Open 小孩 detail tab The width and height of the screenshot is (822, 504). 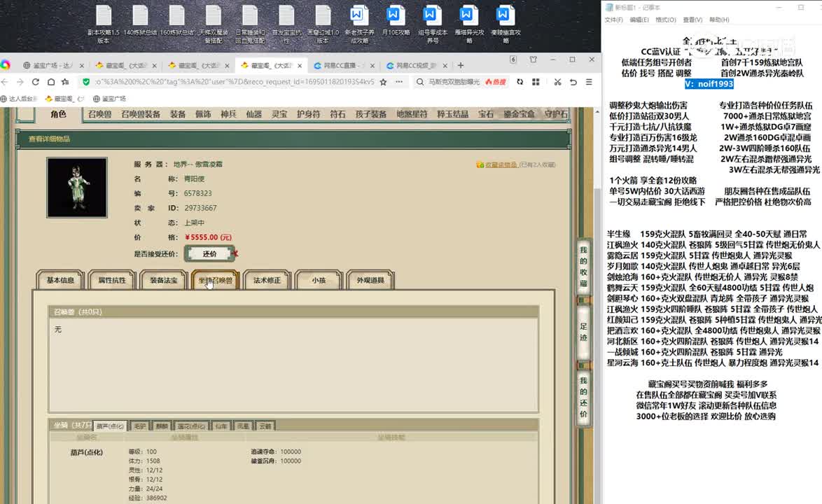point(319,280)
